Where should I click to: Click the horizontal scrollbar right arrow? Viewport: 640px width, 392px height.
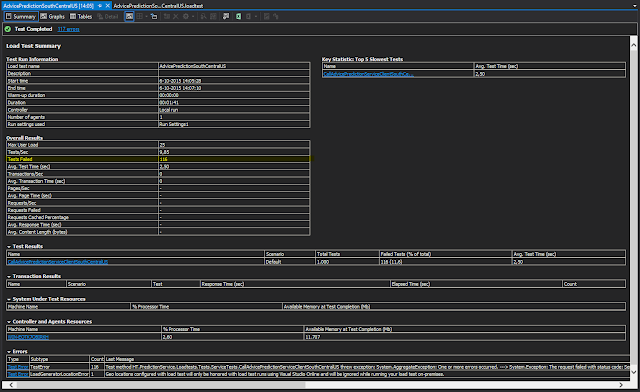click(621, 385)
